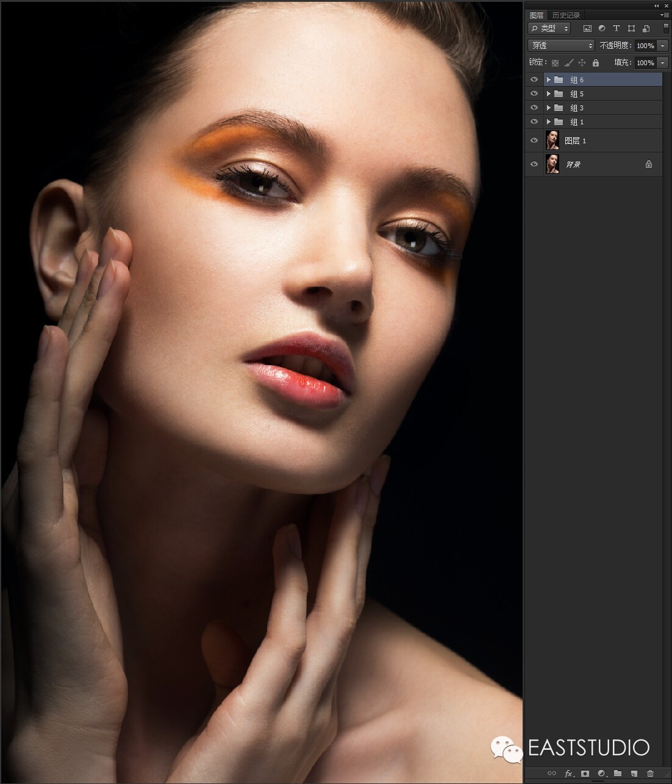Select the 图层 1 layer name
Viewport: 672px width, 784px height.
click(575, 141)
